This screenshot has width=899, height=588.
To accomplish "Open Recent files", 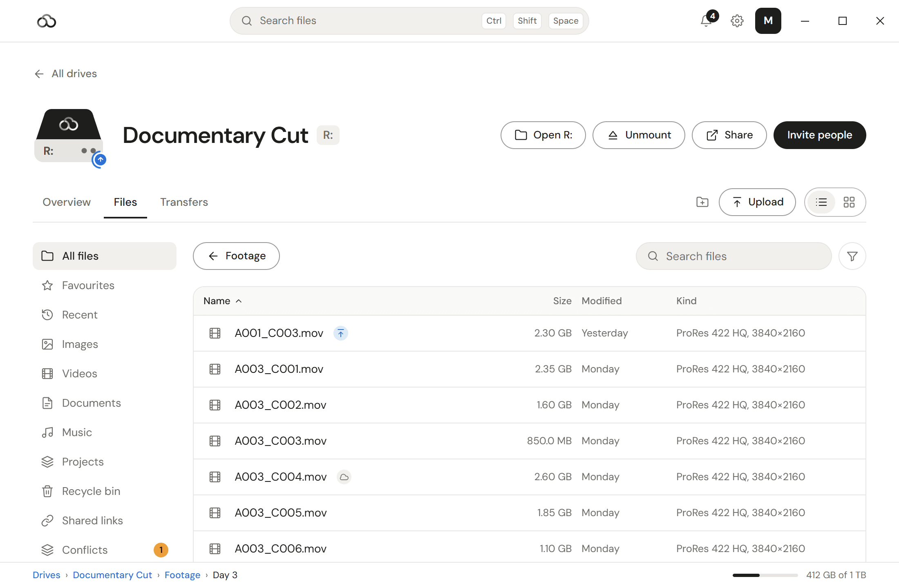I will (105, 315).
